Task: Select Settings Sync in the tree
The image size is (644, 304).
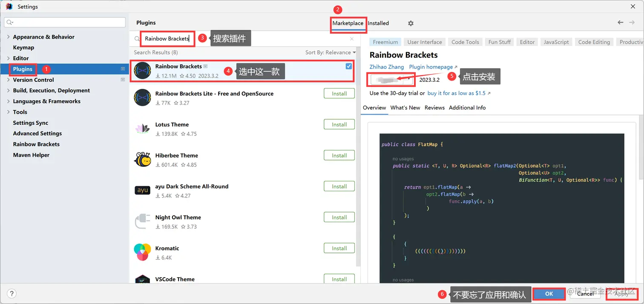Action: pyautogui.click(x=31, y=123)
